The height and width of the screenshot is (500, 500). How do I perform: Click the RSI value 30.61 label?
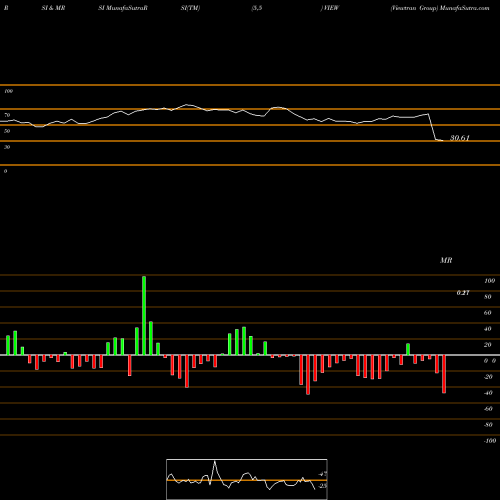[460, 138]
